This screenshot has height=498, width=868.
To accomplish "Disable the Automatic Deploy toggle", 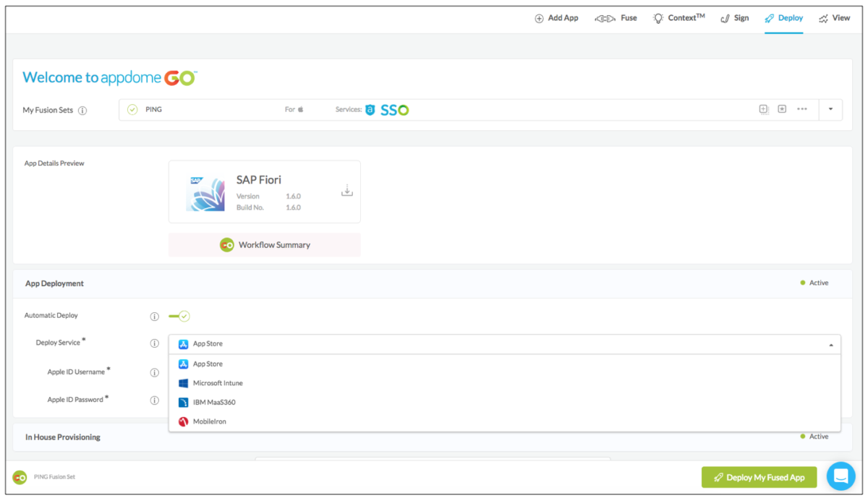I will 179,316.
